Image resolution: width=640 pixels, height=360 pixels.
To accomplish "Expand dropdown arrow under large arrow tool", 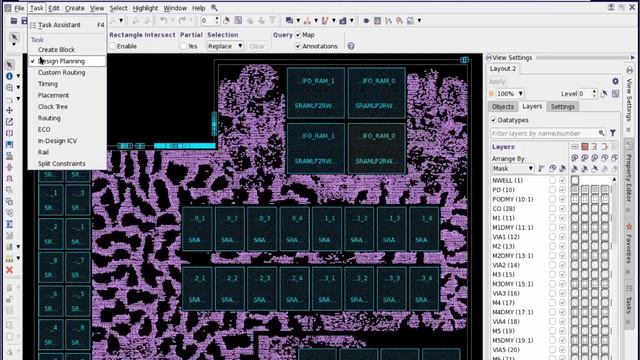I will point(14,44).
